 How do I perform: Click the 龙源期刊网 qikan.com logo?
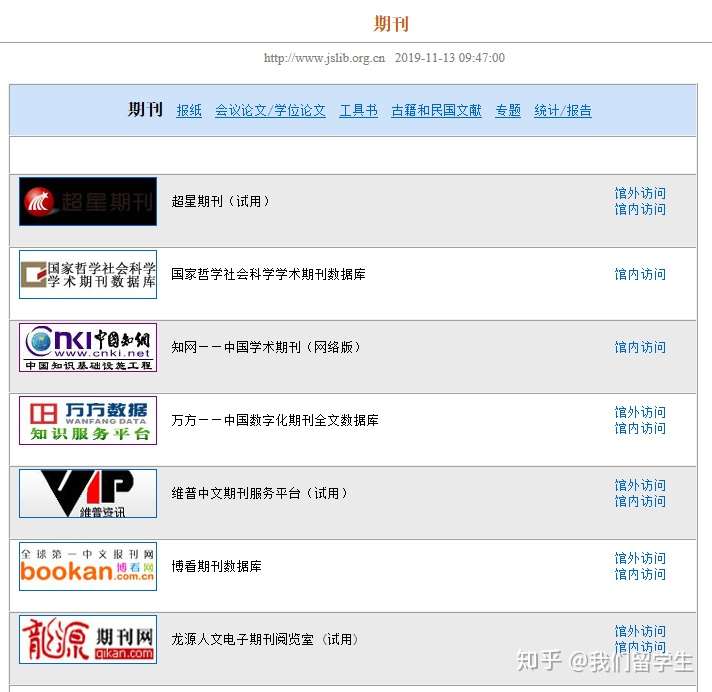click(88, 639)
